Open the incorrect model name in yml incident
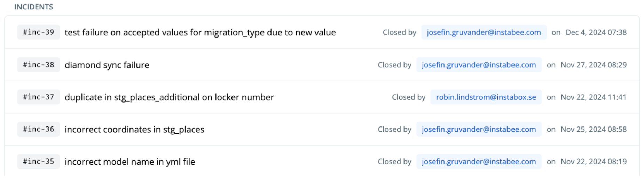The image size is (644, 180). (130, 162)
